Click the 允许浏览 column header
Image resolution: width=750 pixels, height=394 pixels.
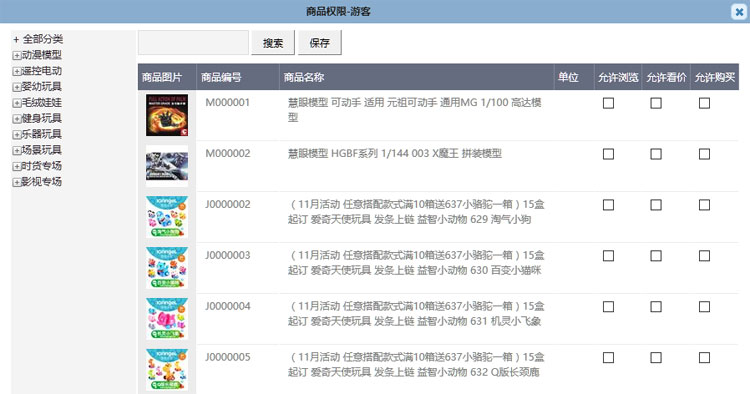pos(618,77)
